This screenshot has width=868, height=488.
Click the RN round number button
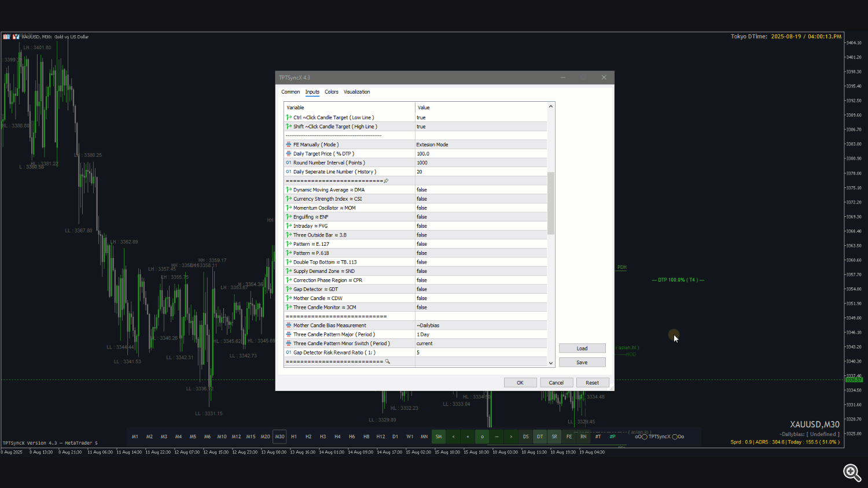pyautogui.click(x=583, y=437)
